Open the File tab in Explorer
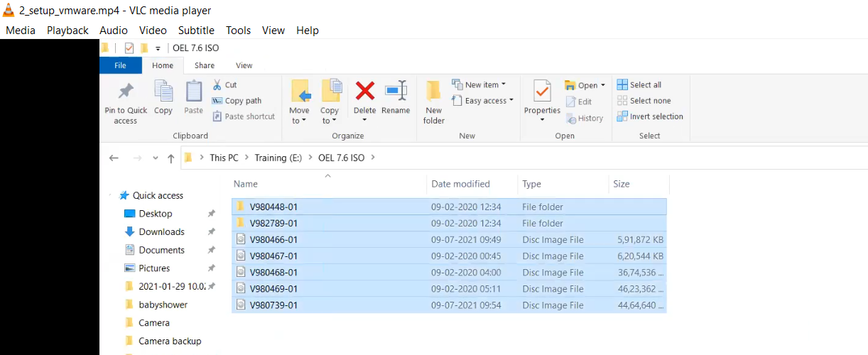Image resolution: width=868 pixels, height=355 pixels. [121, 65]
